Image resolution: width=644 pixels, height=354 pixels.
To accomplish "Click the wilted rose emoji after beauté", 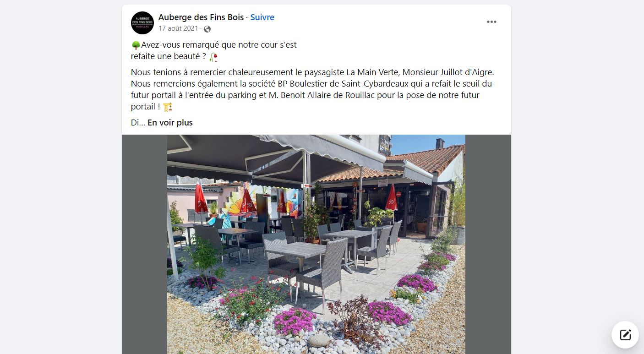I will coord(213,57).
